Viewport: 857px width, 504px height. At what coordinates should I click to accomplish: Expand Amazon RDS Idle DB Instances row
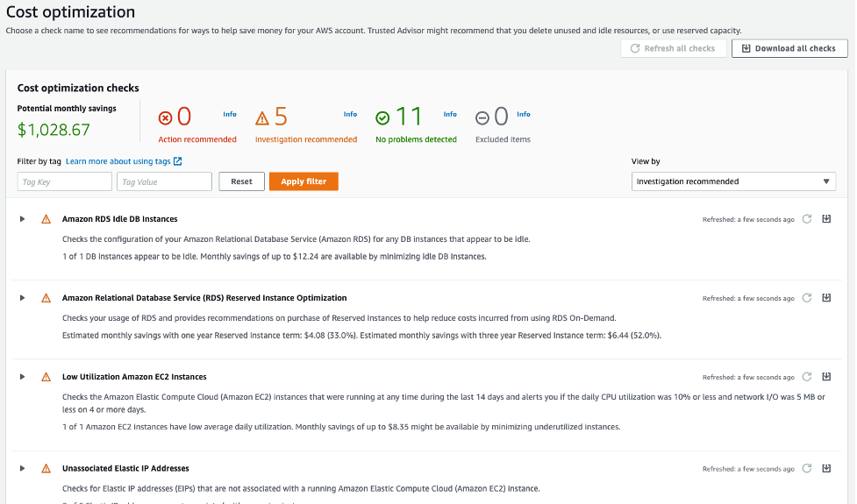click(x=23, y=219)
